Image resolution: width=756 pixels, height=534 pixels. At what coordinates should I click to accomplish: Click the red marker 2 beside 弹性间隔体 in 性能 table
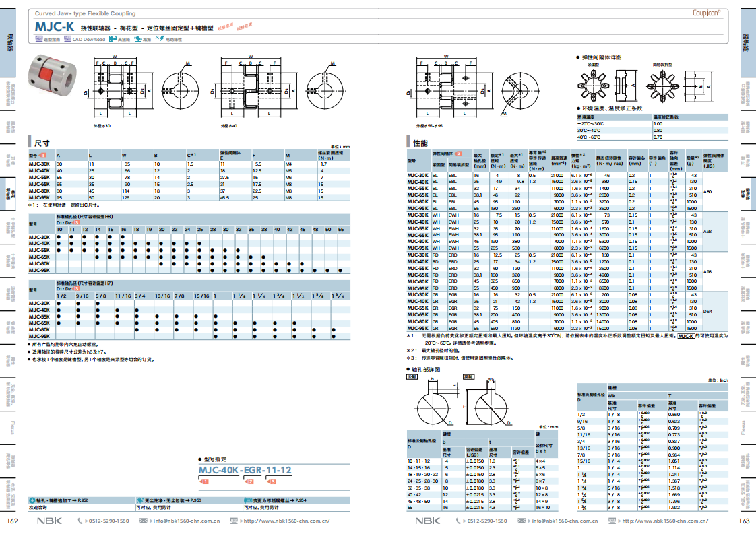458,154
